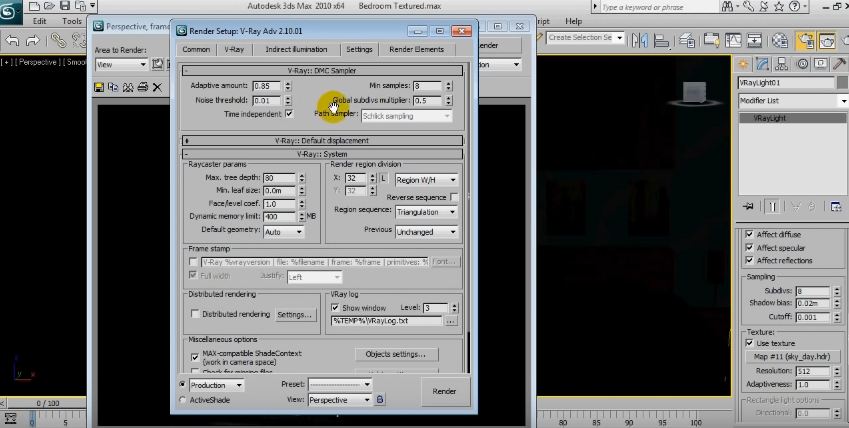Open the Previous Unchanged dropdown

[426, 232]
